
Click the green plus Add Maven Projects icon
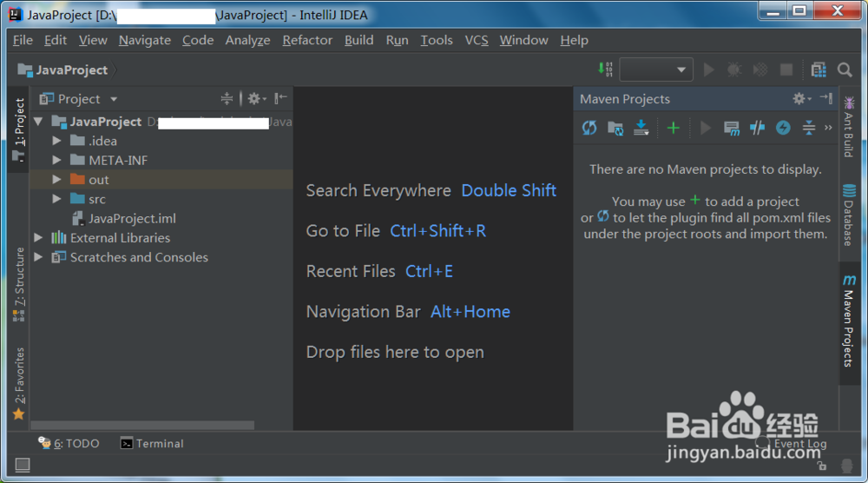[x=673, y=128]
